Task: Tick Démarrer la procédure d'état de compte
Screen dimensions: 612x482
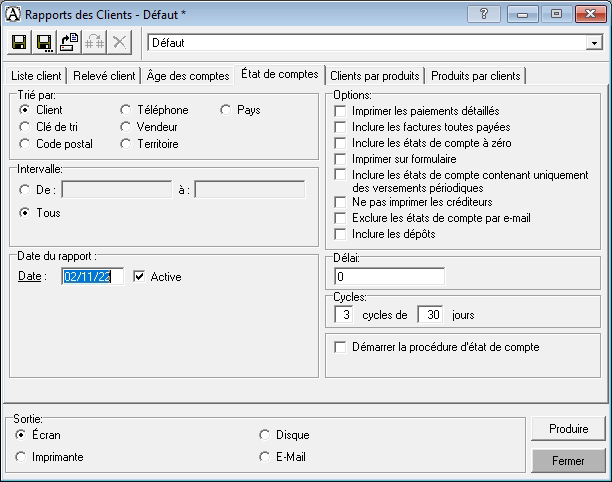Action: pos(341,347)
